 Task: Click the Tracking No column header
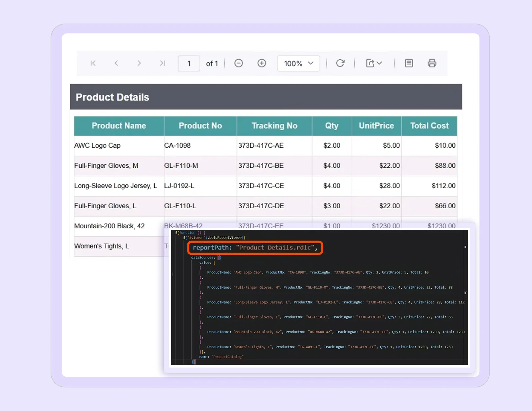click(x=274, y=126)
